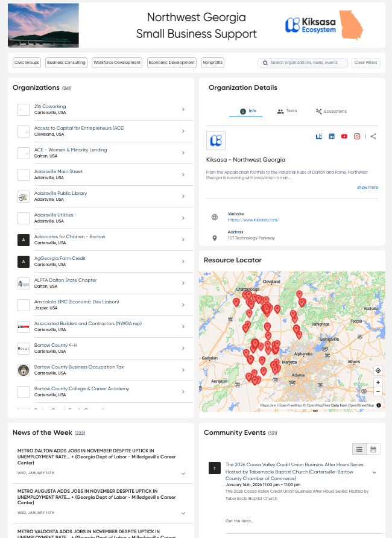This screenshot has width=392, height=538.
Task: Toggle the Nonprofits filter
Action: (213, 63)
